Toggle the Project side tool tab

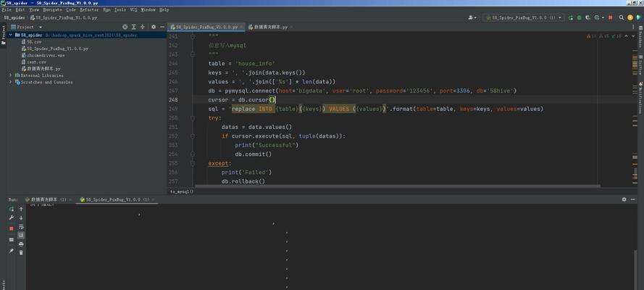click(x=4, y=35)
